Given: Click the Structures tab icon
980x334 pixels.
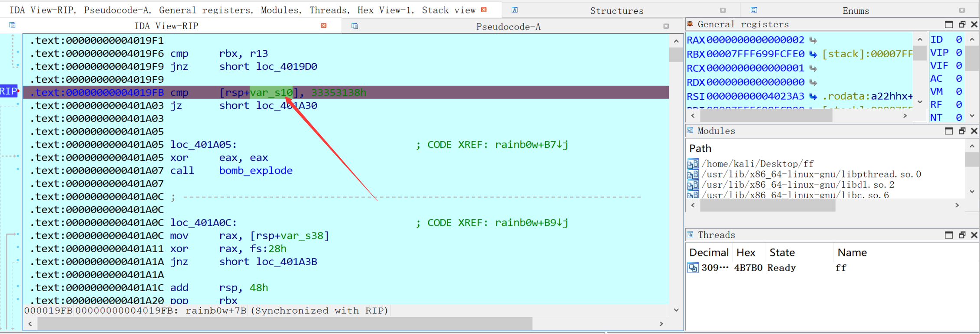Looking at the screenshot, I should pos(514,10).
